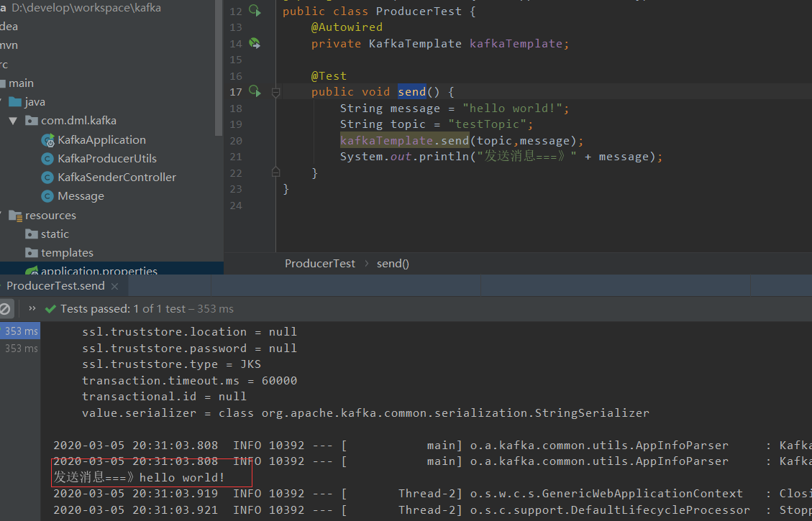
Task: Click console line with value.serializer StringSerializer
Action: [365, 413]
